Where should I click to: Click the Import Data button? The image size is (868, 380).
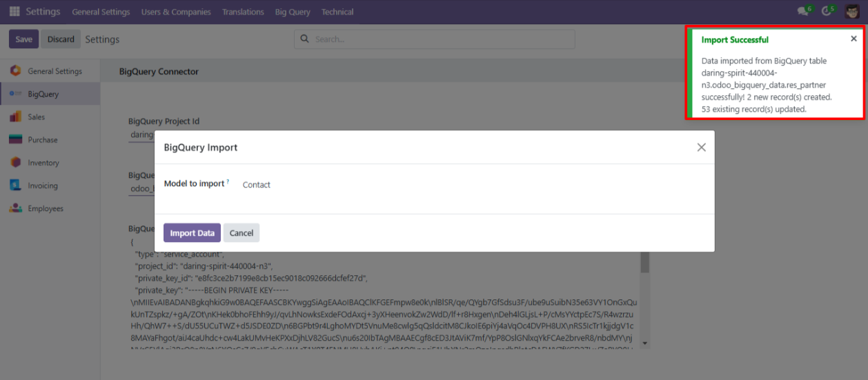192,233
